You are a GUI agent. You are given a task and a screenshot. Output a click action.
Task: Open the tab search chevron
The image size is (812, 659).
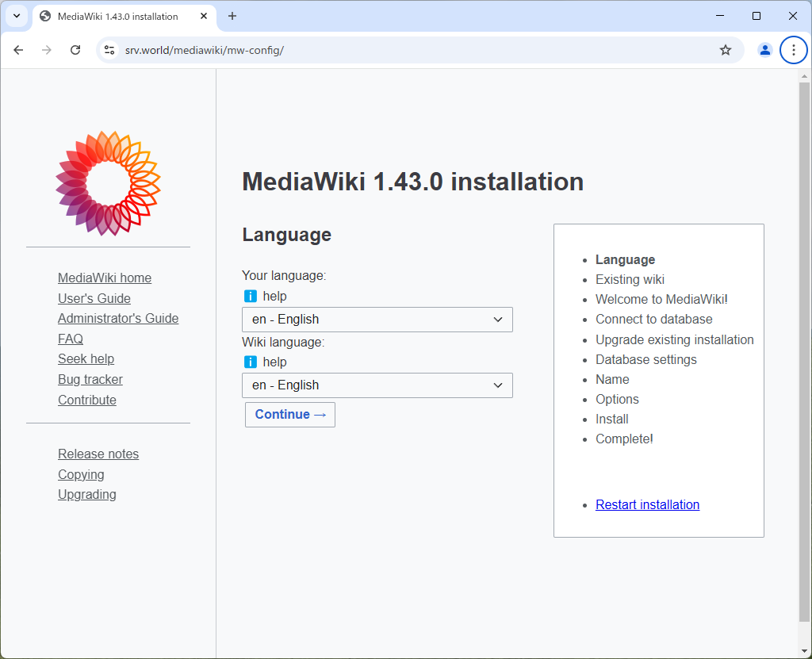pyautogui.click(x=17, y=16)
